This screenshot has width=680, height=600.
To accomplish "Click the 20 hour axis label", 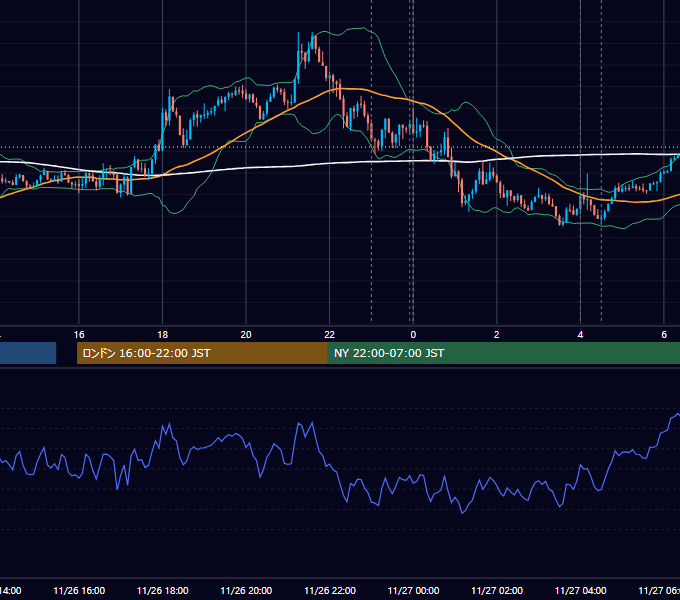I will click(246, 335).
